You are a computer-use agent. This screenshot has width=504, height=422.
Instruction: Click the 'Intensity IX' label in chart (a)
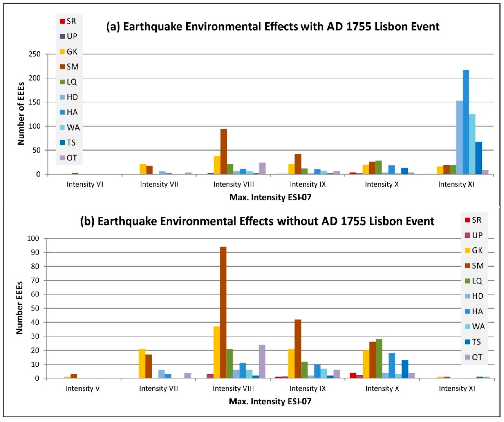pyautogui.click(x=308, y=184)
